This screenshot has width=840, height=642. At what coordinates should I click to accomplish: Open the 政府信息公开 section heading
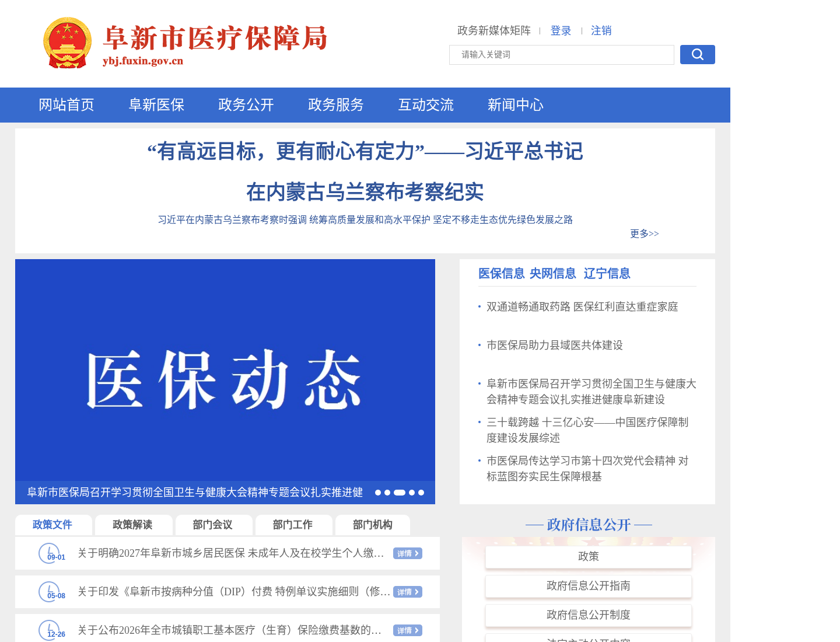point(589,525)
